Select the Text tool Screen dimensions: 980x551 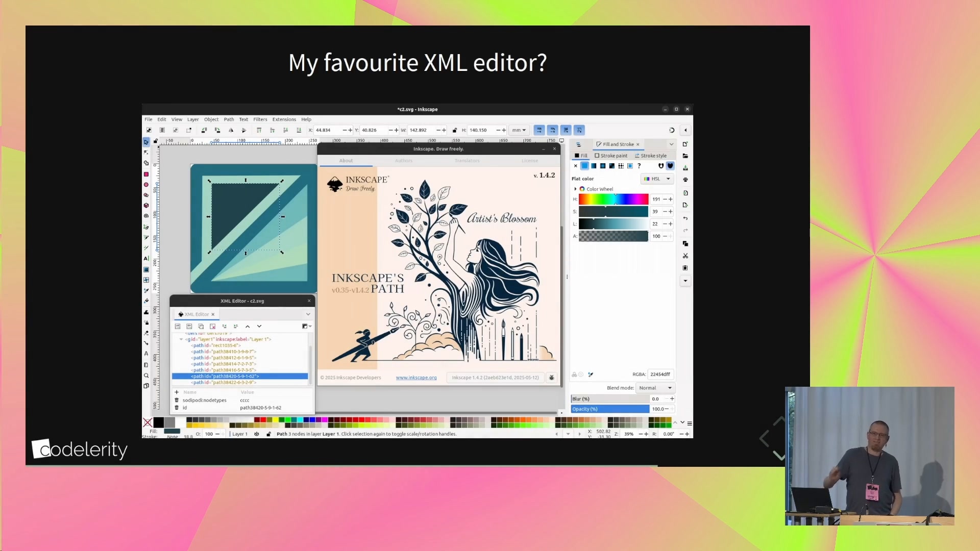146,258
